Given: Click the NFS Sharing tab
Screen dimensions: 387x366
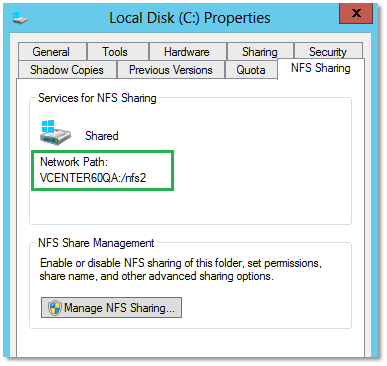Looking at the screenshot, I should pos(321,68).
